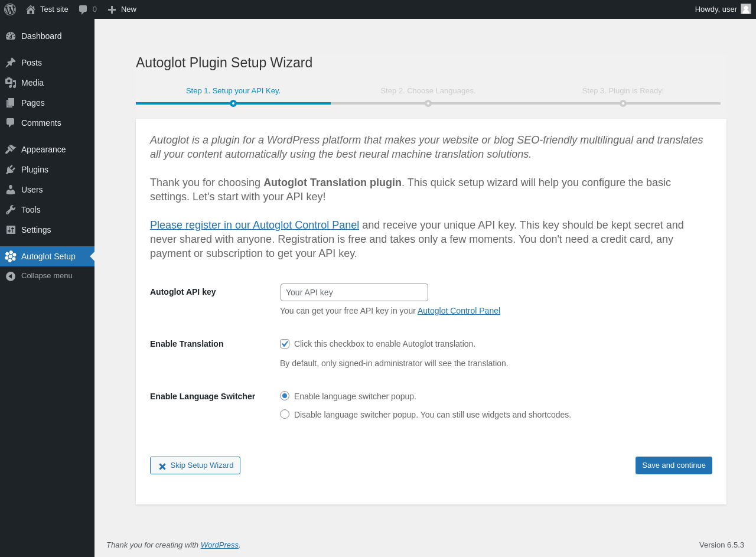The width and height of the screenshot is (756, 557).
Task: Click the Plugins plug icon
Action: coord(11,170)
